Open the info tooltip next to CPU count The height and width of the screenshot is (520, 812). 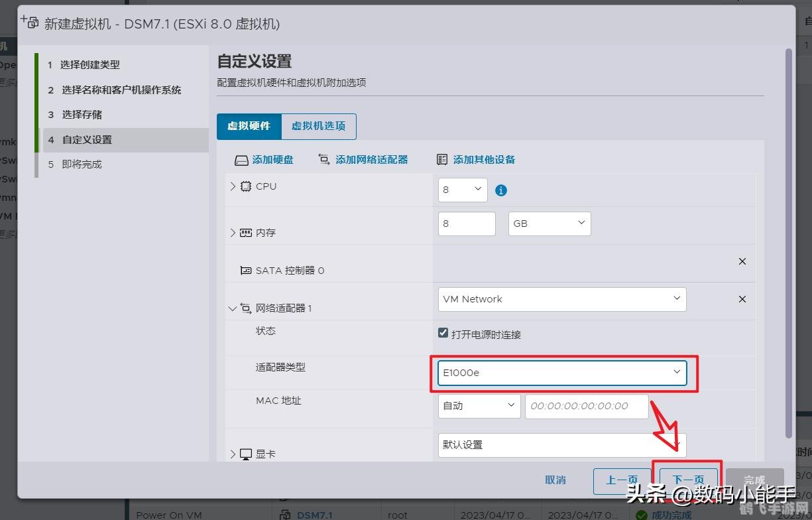tap(500, 190)
